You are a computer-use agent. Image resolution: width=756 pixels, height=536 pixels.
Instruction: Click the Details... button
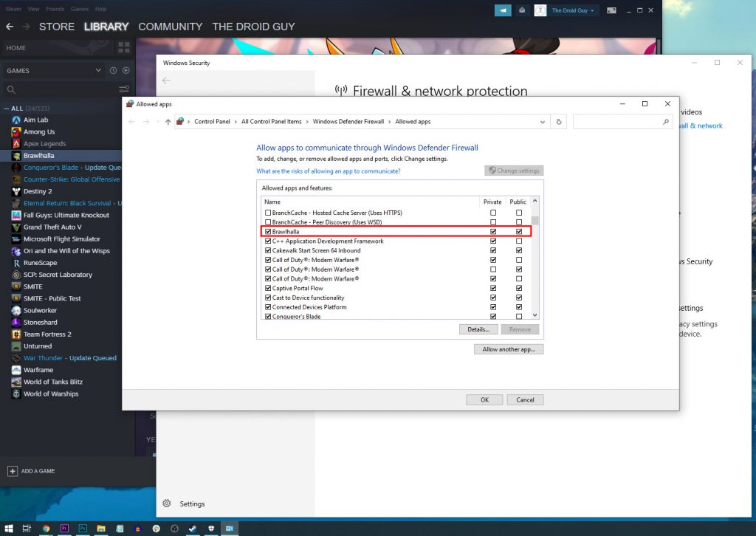pos(478,330)
